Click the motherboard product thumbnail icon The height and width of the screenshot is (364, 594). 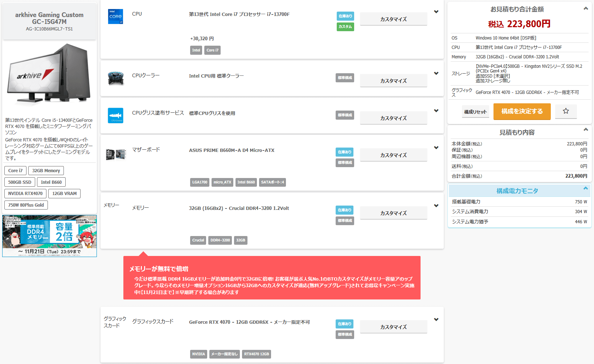point(116,154)
